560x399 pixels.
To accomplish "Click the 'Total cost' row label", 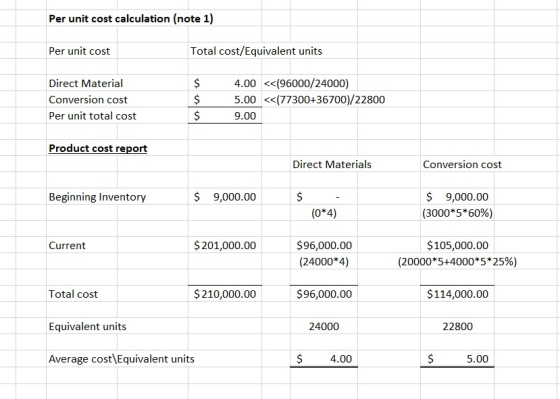I will [73, 294].
